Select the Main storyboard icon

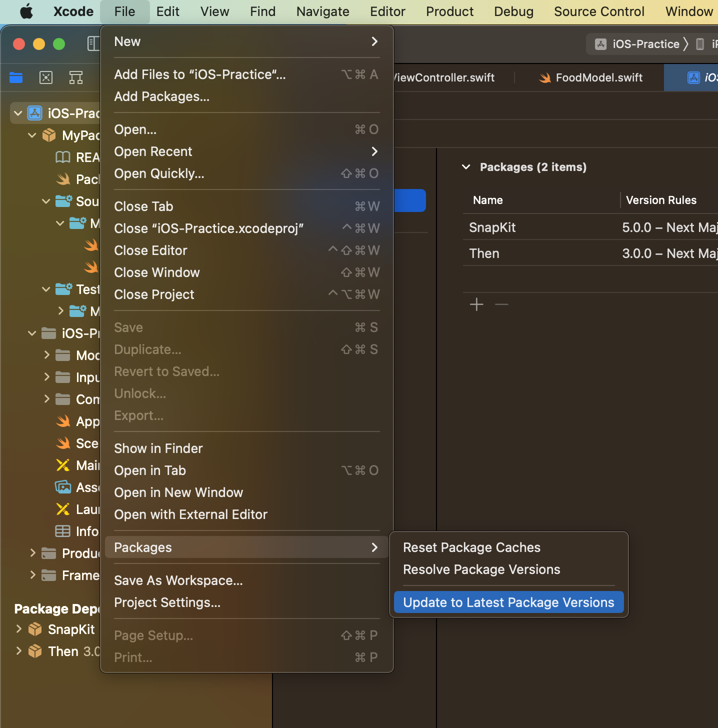63,465
